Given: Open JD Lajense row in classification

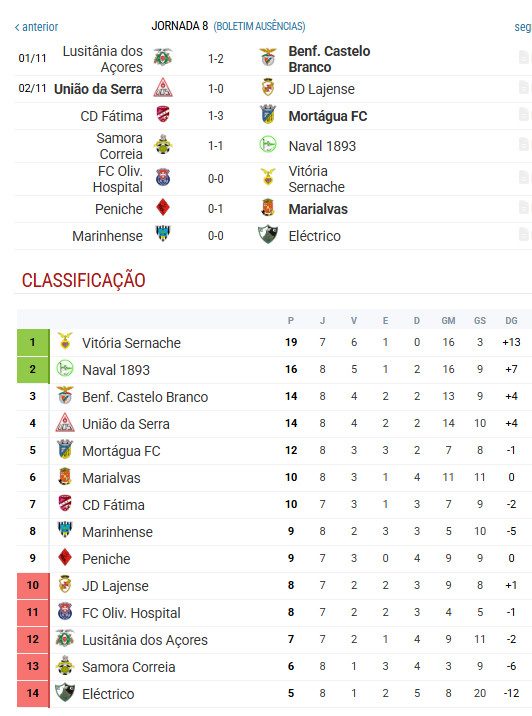Looking at the screenshot, I should click(274, 586).
